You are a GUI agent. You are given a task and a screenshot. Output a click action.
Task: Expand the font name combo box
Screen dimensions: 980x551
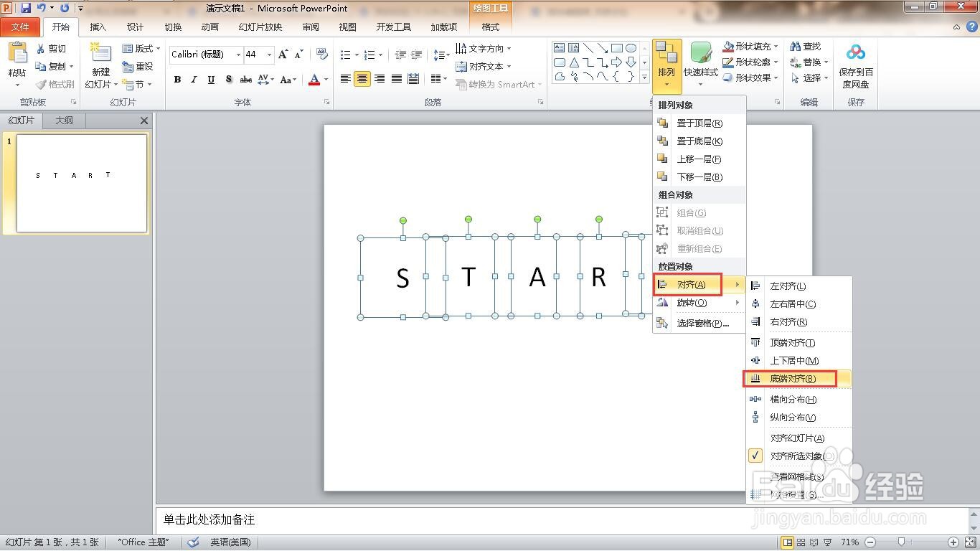tap(238, 55)
